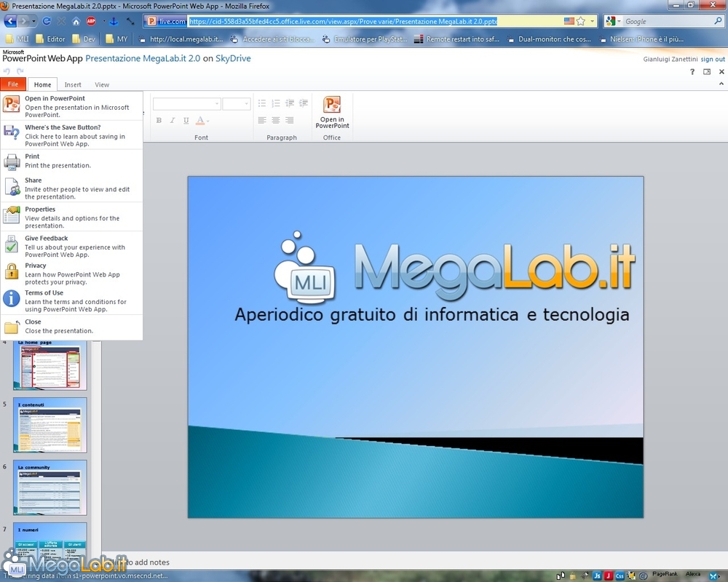Open the address bar history dropdown

592,21
